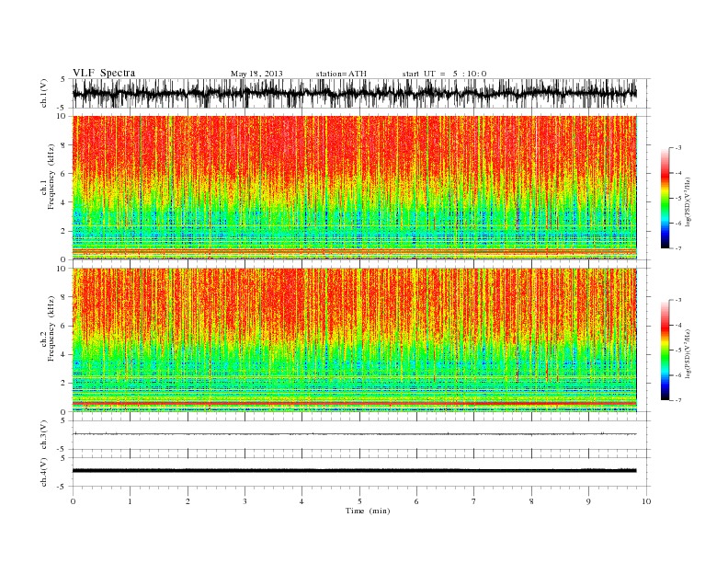Click the '-7' label on ch.2 color bar
The width and height of the screenshot is (728, 563).
(x=678, y=400)
